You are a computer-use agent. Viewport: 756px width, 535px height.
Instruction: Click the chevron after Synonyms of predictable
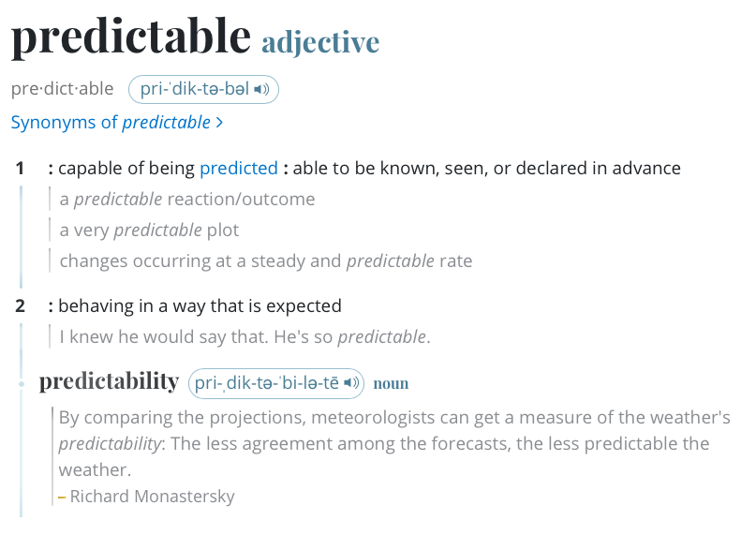click(219, 123)
